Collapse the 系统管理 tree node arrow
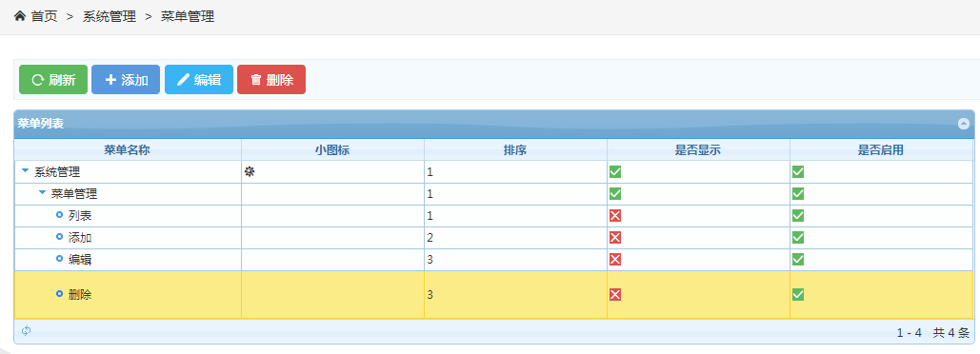The height and width of the screenshot is (354, 980). coord(25,170)
